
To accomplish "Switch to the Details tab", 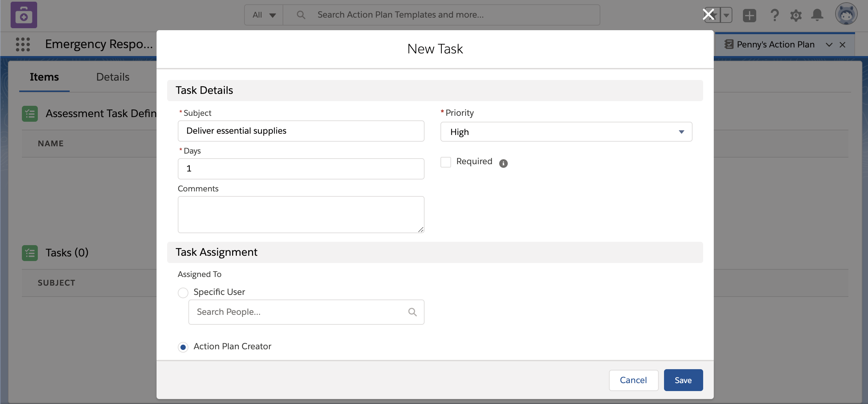I will click(x=112, y=77).
